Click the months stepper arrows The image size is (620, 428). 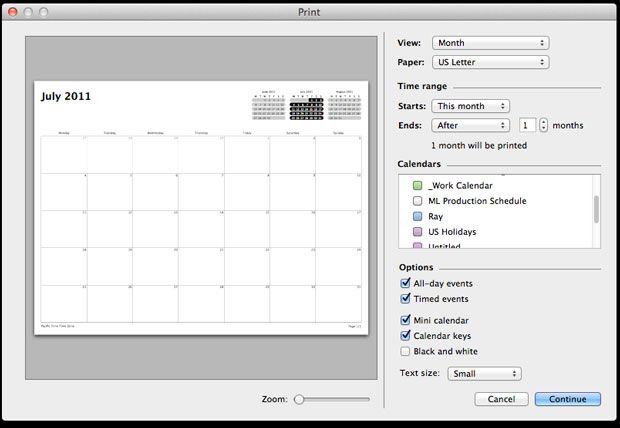tap(544, 125)
